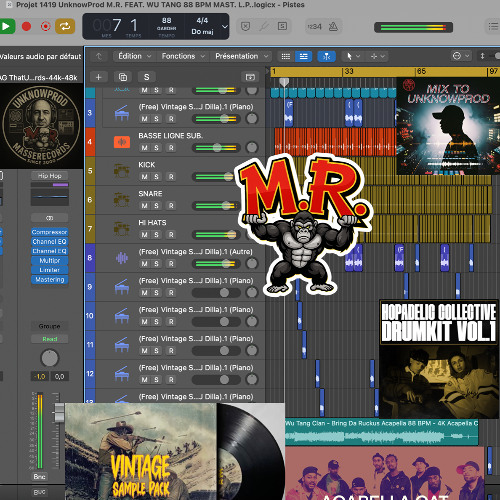
Task: Click the drum kit icon on SNARE track
Action: coord(122,200)
